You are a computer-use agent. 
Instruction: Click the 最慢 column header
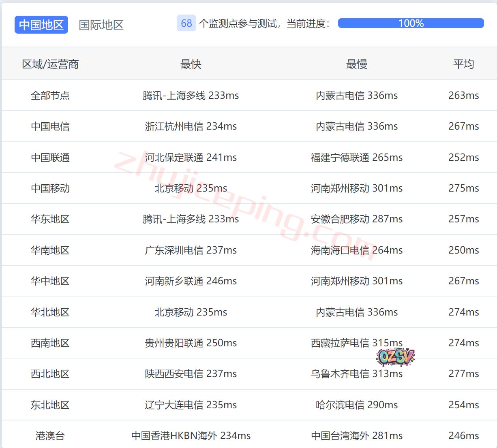(356, 64)
